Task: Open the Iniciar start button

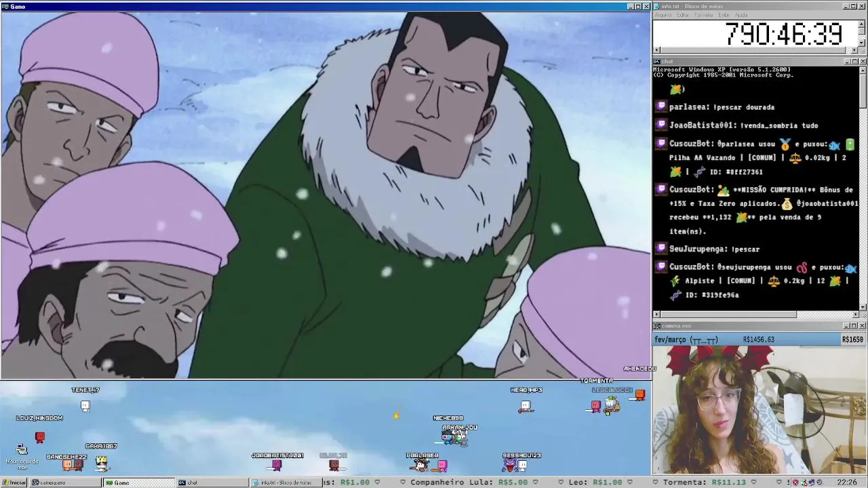Action: coord(14,483)
